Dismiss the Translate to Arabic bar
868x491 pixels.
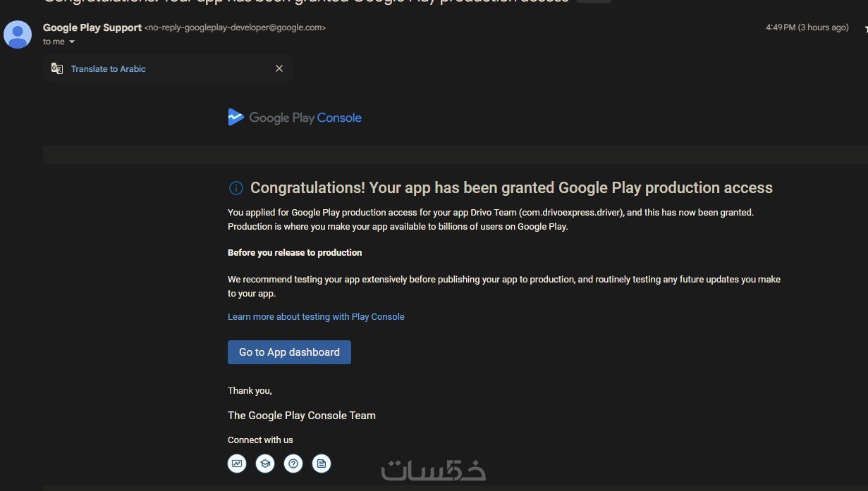pos(279,68)
